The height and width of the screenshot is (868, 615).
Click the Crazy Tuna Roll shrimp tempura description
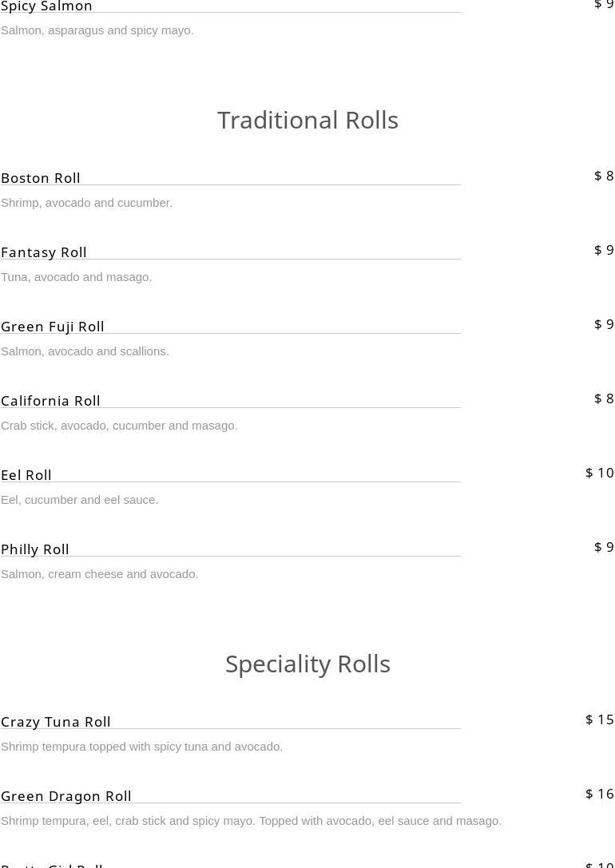click(x=141, y=747)
